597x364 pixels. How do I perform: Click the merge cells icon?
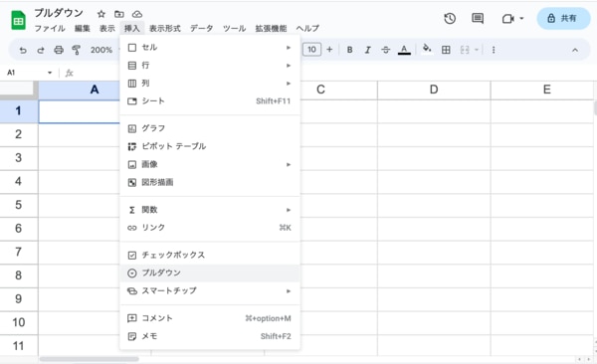pyautogui.click(x=465, y=50)
